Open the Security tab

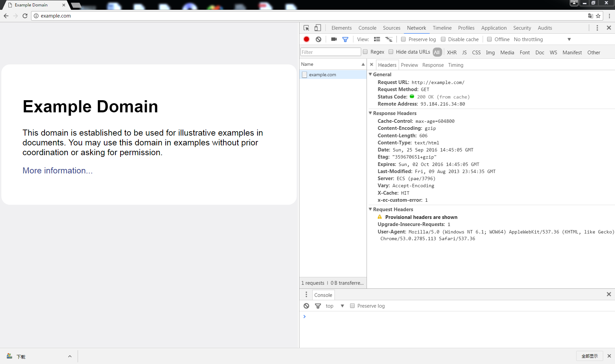[522, 28]
